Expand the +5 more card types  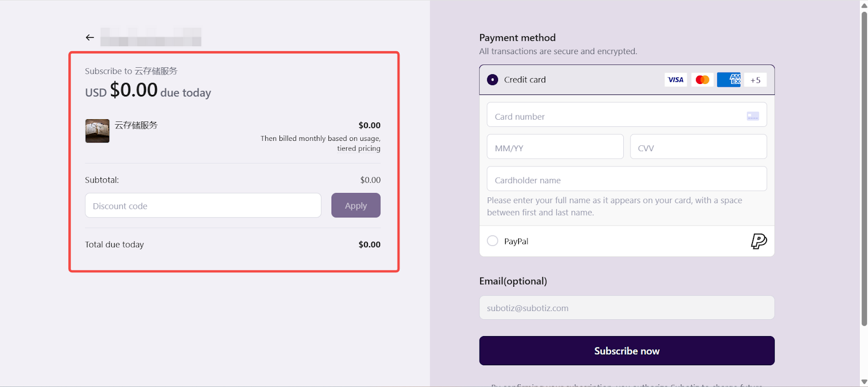click(755, 80)
